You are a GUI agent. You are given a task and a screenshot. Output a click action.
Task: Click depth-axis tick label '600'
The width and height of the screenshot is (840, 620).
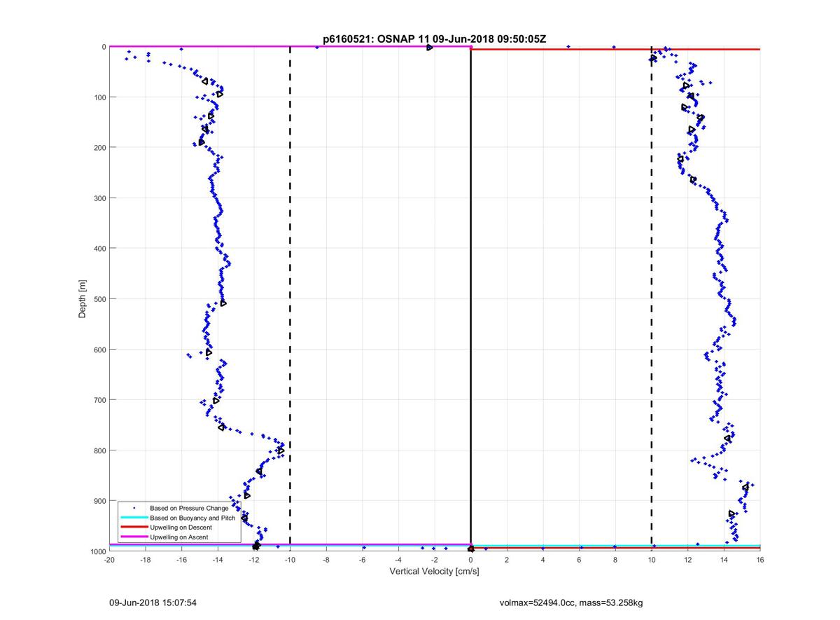pos(99,350)
